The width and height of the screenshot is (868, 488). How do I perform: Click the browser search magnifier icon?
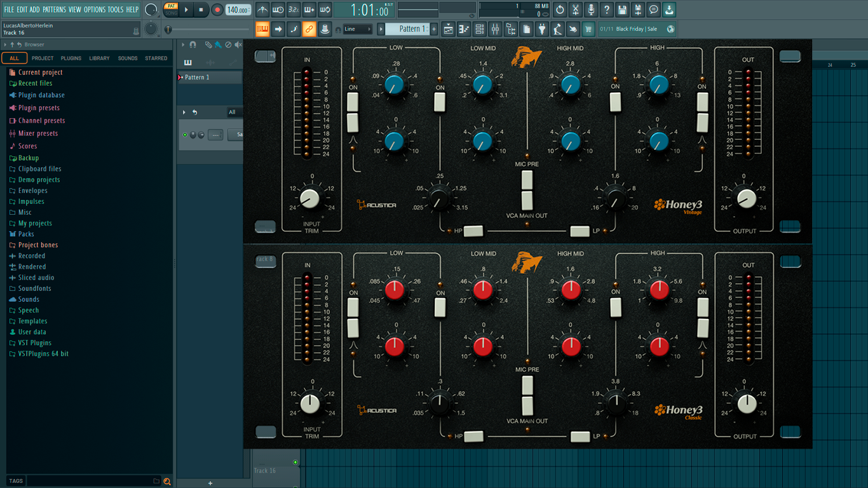click(x=167, y=481)
